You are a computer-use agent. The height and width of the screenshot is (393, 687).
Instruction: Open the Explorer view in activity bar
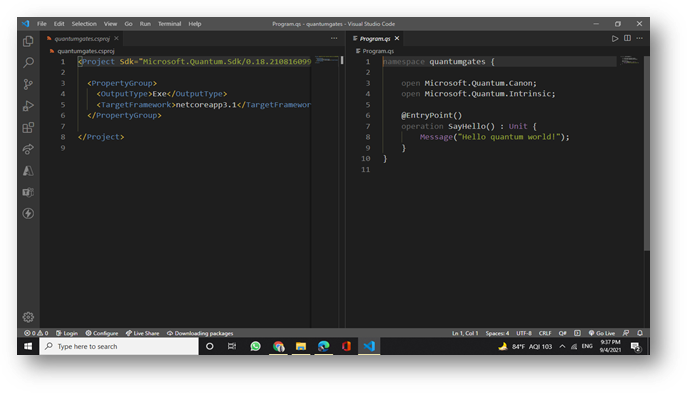click(28, 41)
